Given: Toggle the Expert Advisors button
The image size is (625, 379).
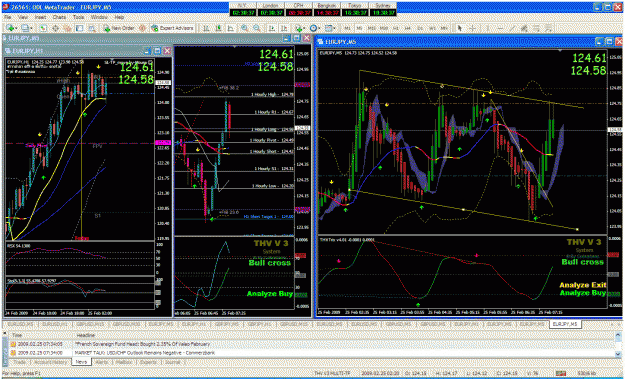Looking at the screenshot, I should click(x=172, y=28).
